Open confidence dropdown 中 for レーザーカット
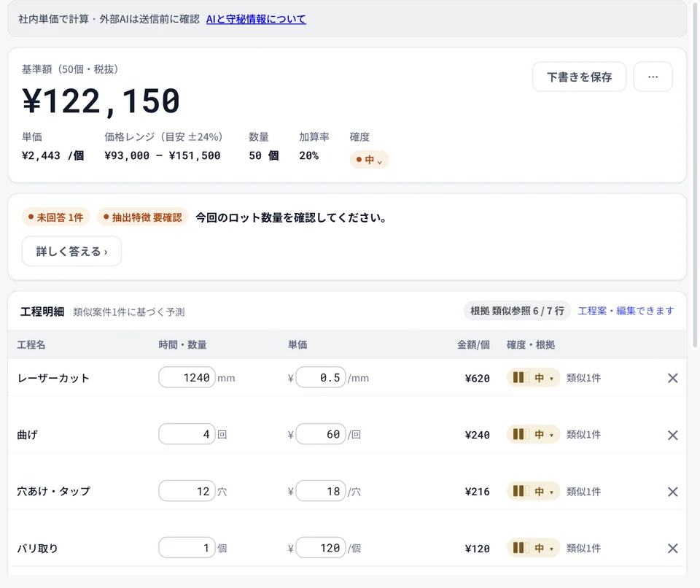 click(x=533, y=378)
